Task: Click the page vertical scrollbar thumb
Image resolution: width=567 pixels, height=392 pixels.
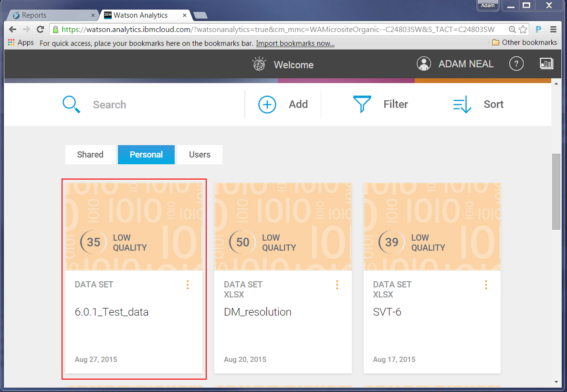Action: pyautogui.click(x=556, y=191)
